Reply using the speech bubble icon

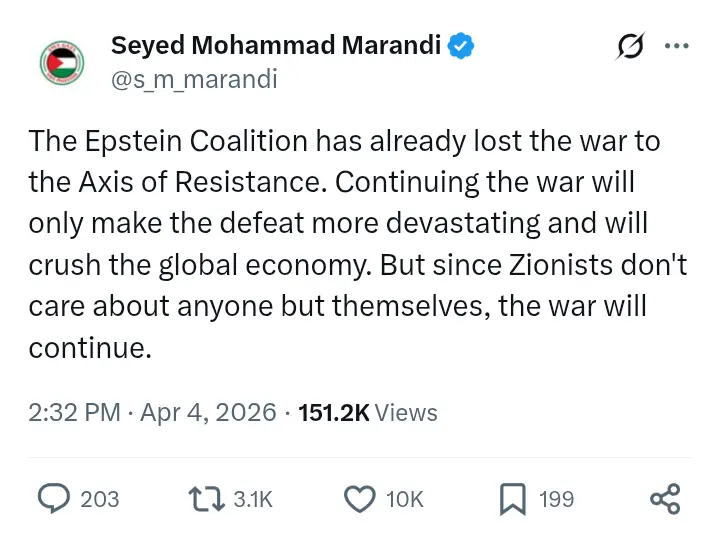(x=53, y=499)
